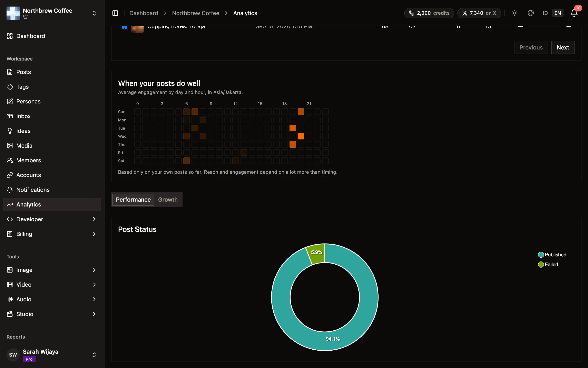The width and height of the screenshot is (588, 368).
Task: Open the notifications bell with badge 10
Action: click(x=574, y=13)
